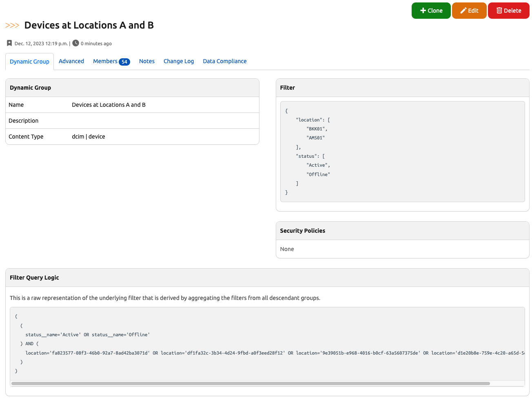Switch to the Members tab
This screenshot has height=399, width=532.
tap(105, 61)
